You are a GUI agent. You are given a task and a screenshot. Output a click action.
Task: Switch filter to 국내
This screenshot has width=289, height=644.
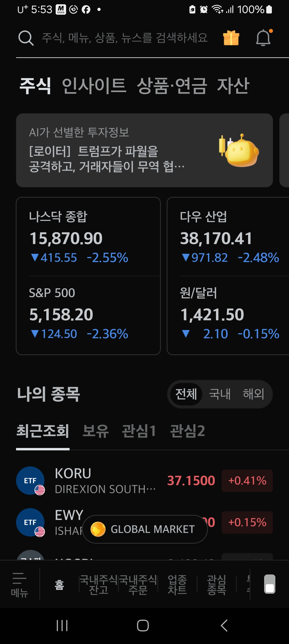click(220, 394)
